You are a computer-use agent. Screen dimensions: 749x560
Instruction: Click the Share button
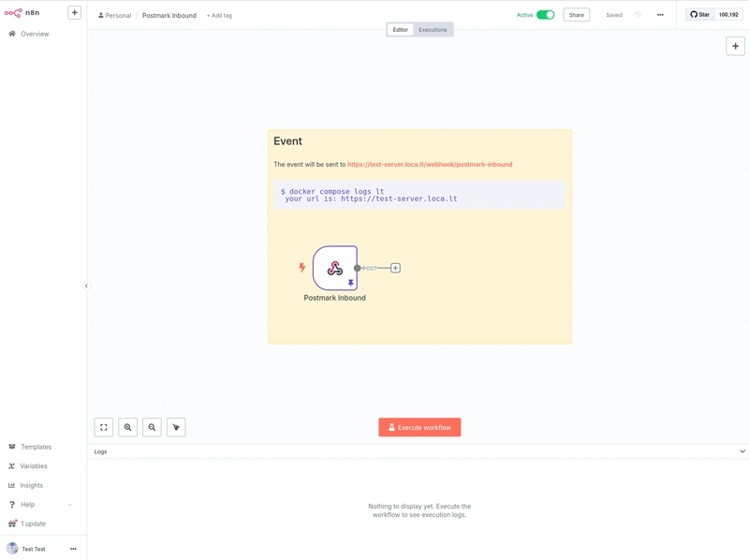(576, 15)
